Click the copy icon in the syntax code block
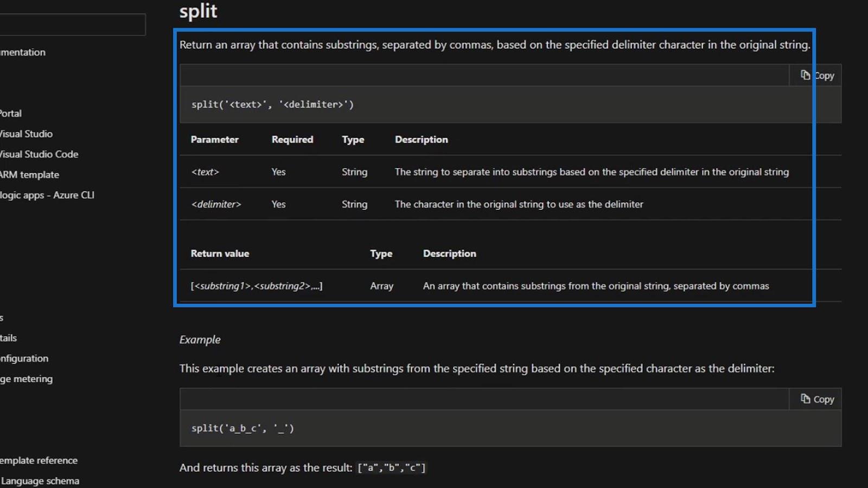Screen dimensions: 868x488 pos(806,75)
